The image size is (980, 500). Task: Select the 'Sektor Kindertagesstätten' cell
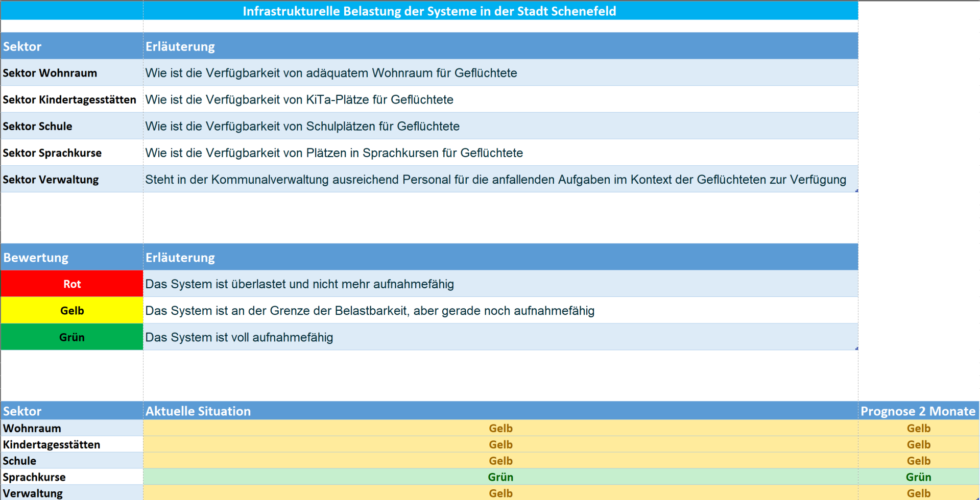click(x=72, y=99)
